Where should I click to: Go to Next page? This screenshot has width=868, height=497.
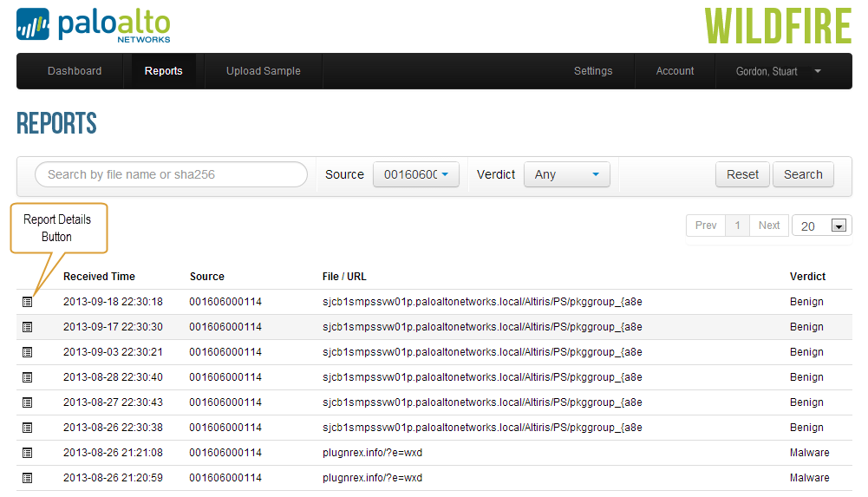tap(769, 226)
